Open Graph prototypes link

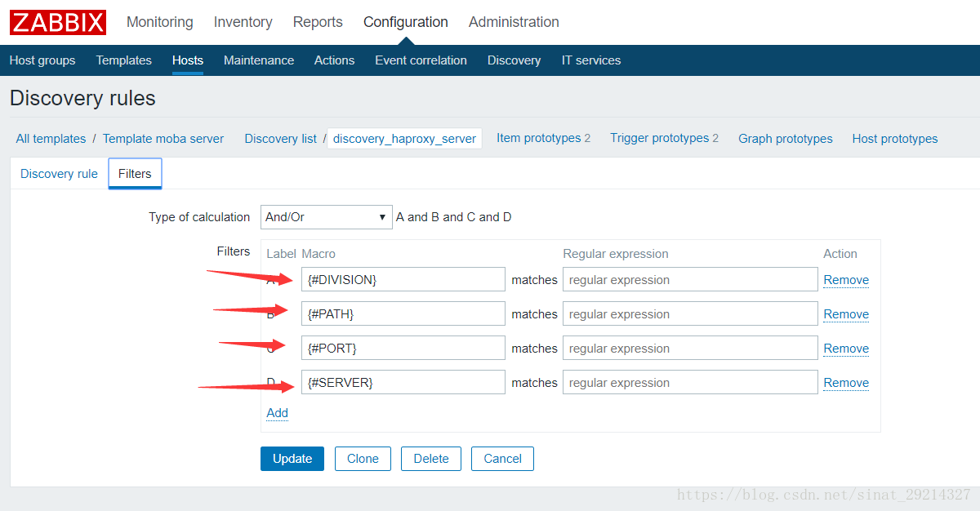pyautogui.click(x=786, y=139)
